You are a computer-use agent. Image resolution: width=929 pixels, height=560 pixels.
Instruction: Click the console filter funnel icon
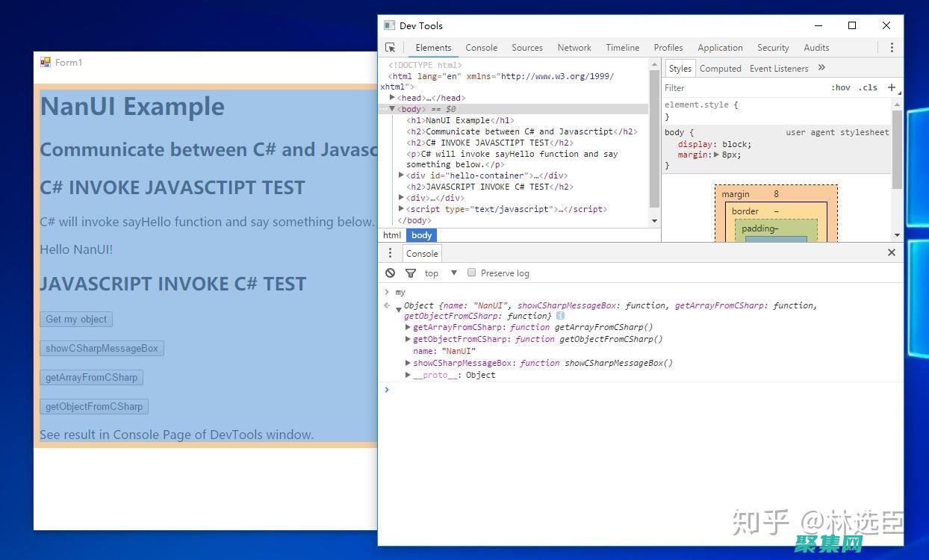410,273
